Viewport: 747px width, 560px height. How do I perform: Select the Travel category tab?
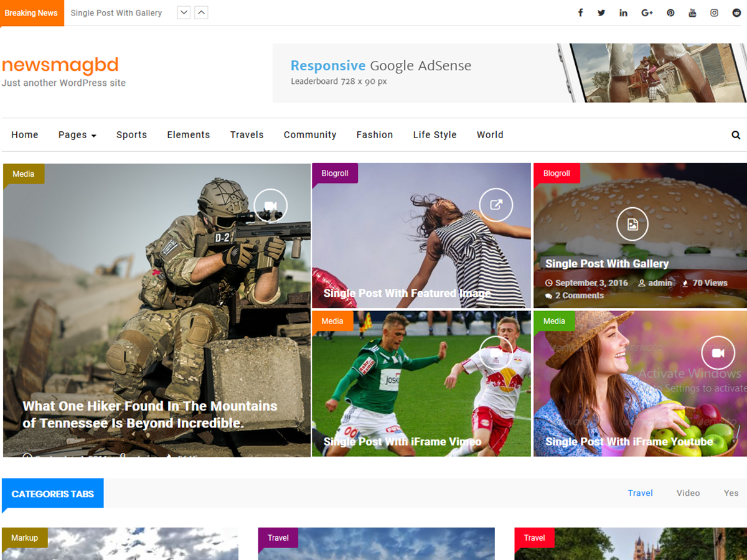click(640, 493)
